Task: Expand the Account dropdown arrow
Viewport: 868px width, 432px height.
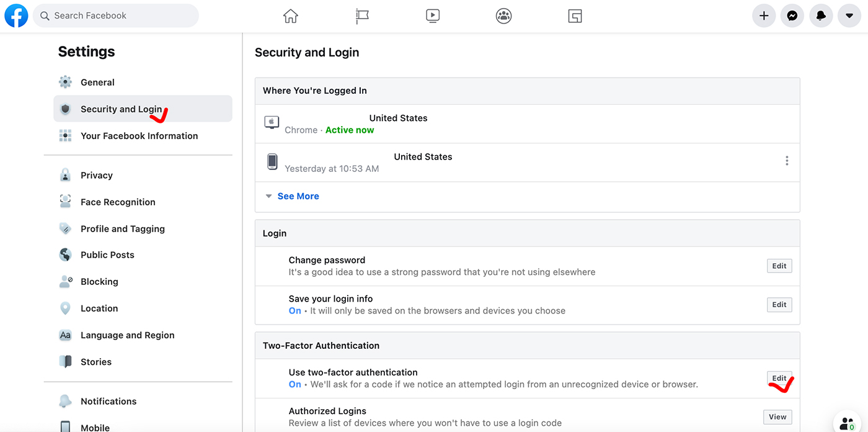Action: [x=849, y=16]
